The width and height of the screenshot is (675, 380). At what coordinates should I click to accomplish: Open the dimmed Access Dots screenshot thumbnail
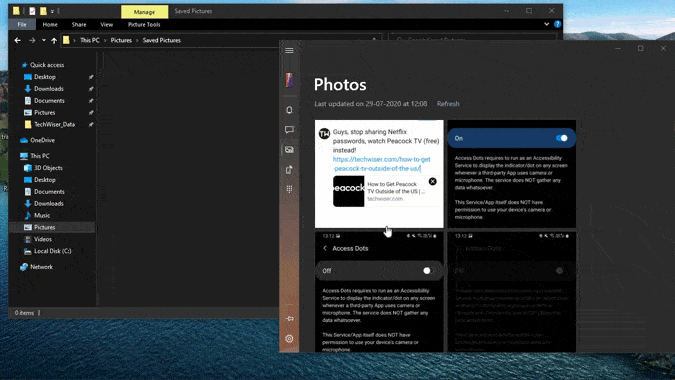[511, 292]
